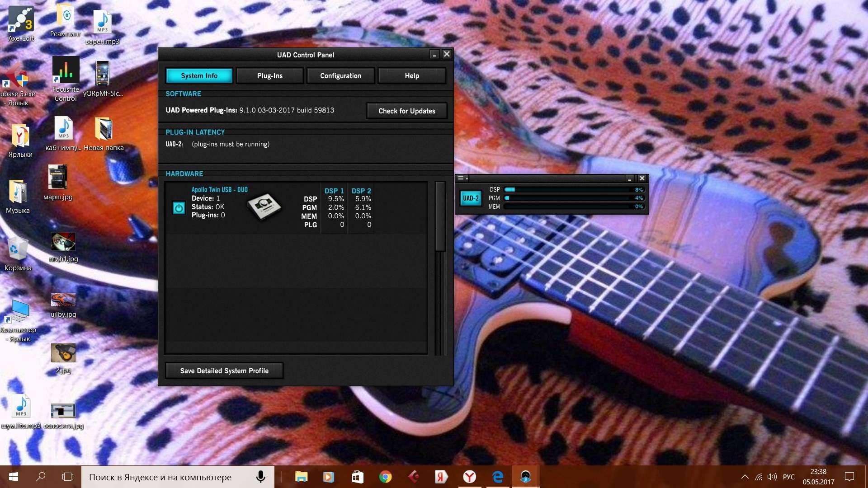The width and height of the screenshot is (868, 488).
Task: Switch to the Plug-Ins tab
Action: [x=270, y=76]
